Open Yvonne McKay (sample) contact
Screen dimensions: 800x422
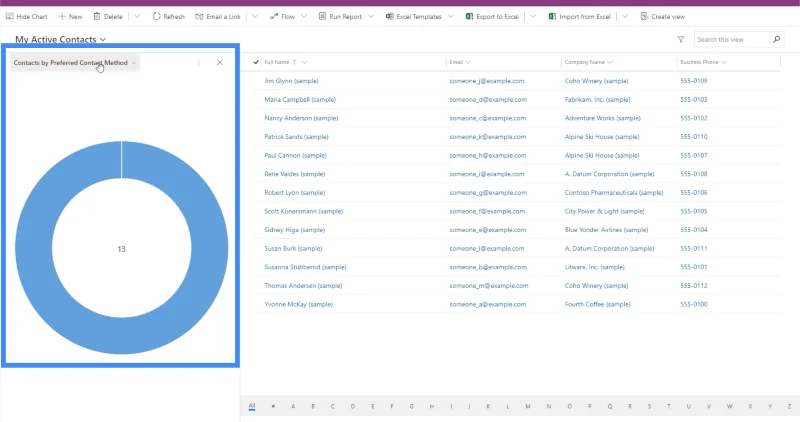point(298,304)
